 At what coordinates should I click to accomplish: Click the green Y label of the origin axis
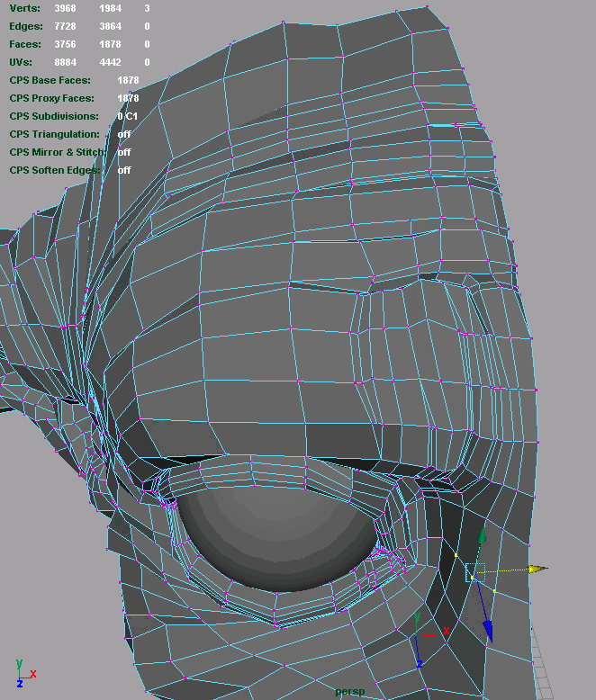click(x=417, y=619)
